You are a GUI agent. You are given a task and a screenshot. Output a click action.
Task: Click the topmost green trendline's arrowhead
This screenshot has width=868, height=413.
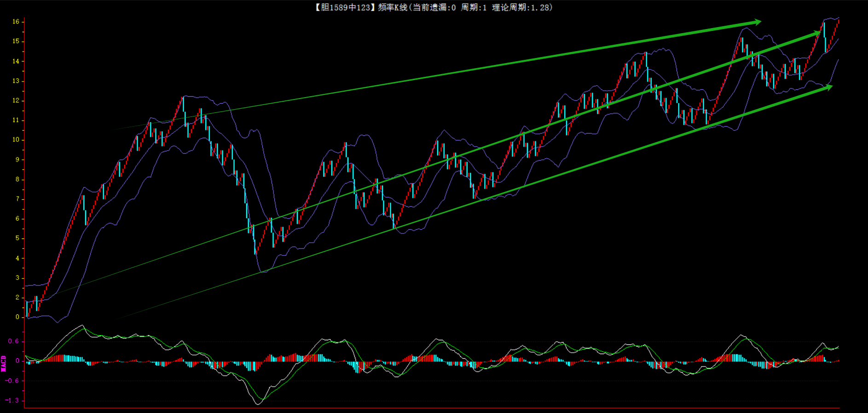(756, 22)
